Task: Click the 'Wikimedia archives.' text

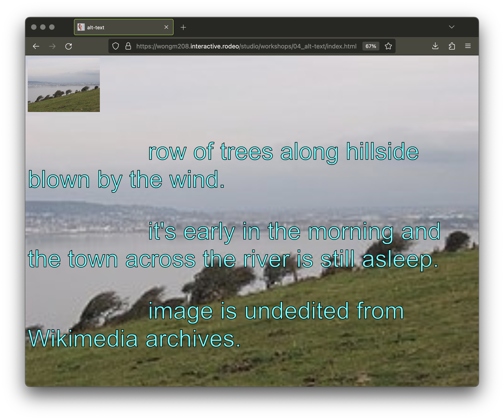Action: point(134,339)
